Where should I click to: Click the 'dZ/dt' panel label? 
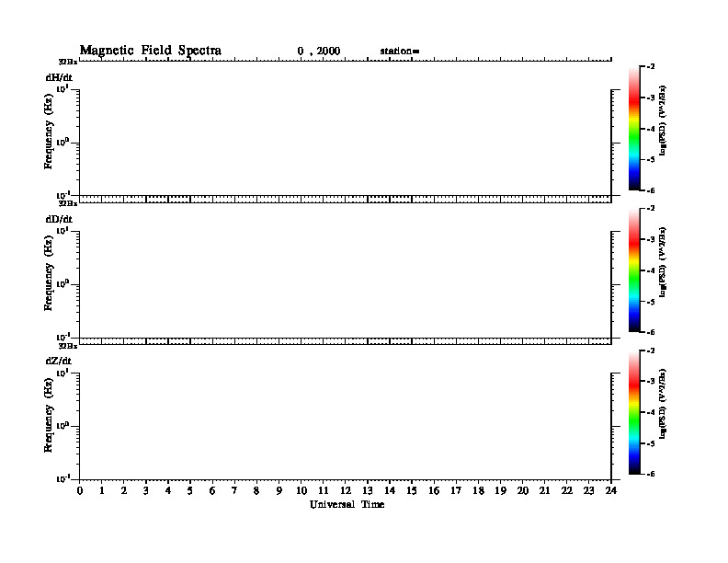pos(59,361)
